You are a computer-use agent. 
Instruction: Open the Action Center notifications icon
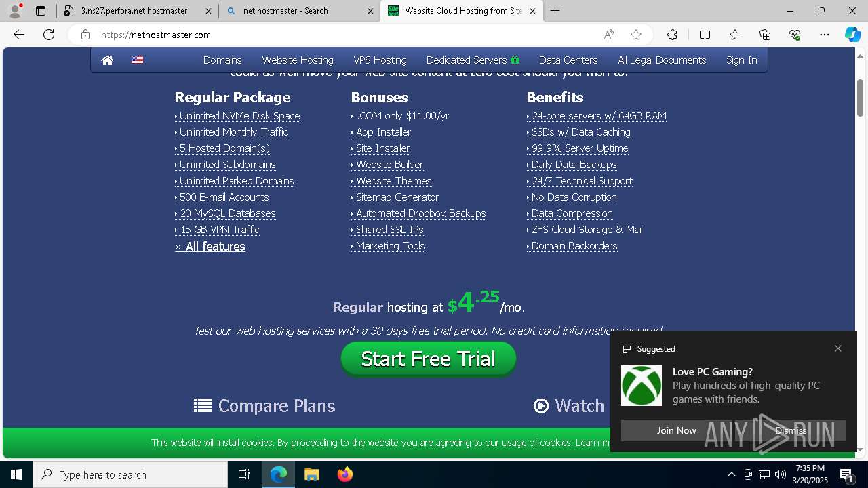847,474
